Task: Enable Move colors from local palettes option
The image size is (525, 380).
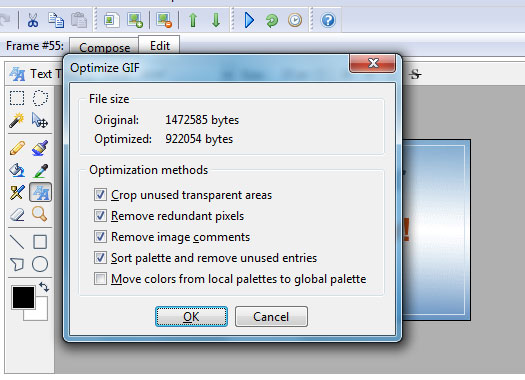Action: coord(100,279)
